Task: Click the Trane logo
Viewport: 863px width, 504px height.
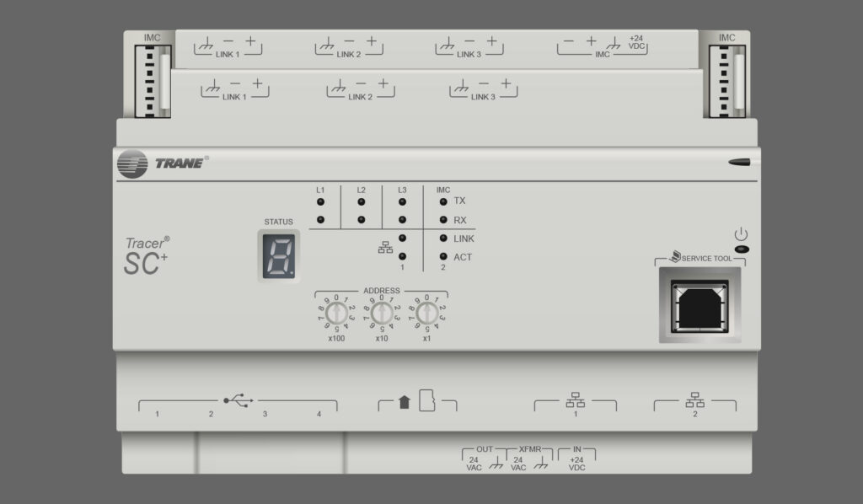Action: (161, 164)
